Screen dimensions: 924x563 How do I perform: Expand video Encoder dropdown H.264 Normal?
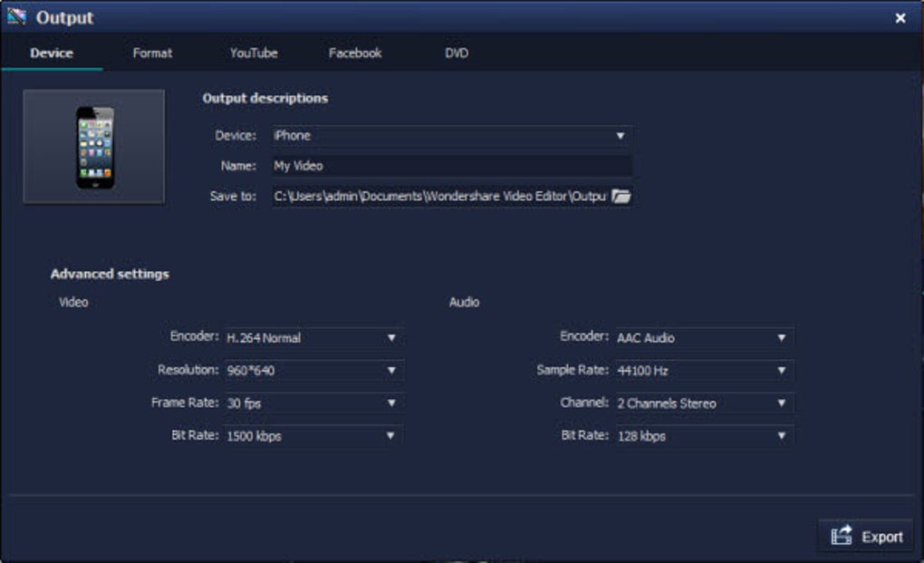(x=314, y=338)
